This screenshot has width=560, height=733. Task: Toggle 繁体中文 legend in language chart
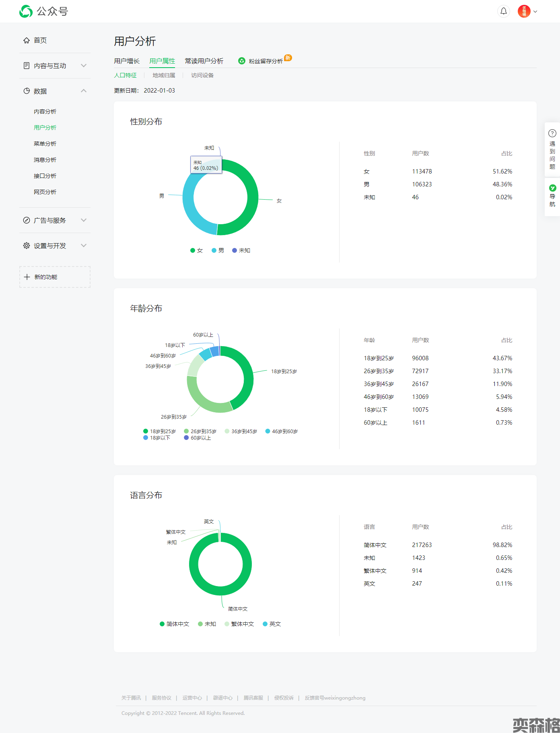[239, 624]
